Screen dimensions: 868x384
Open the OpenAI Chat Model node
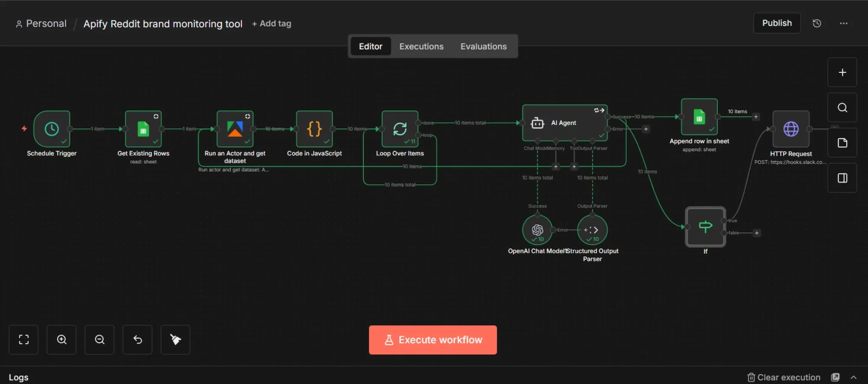[537, 230]
